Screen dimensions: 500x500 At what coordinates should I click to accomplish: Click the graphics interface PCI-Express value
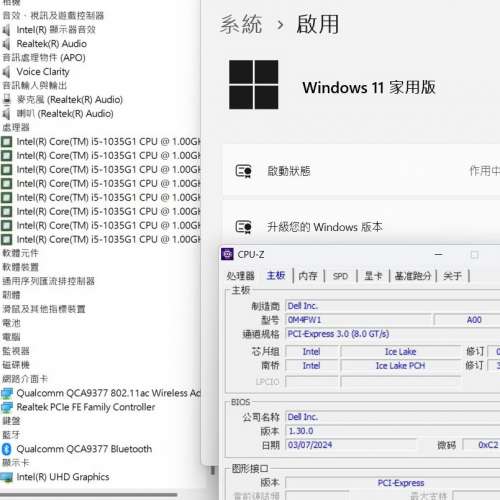tap(401, 483)
